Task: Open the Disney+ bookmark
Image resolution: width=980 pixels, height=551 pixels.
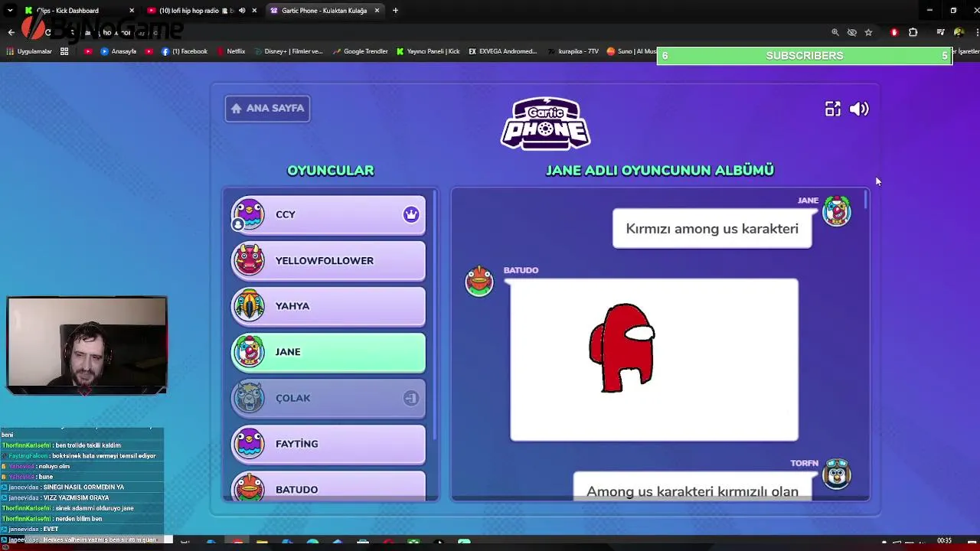Action: (x=289, y=51)
